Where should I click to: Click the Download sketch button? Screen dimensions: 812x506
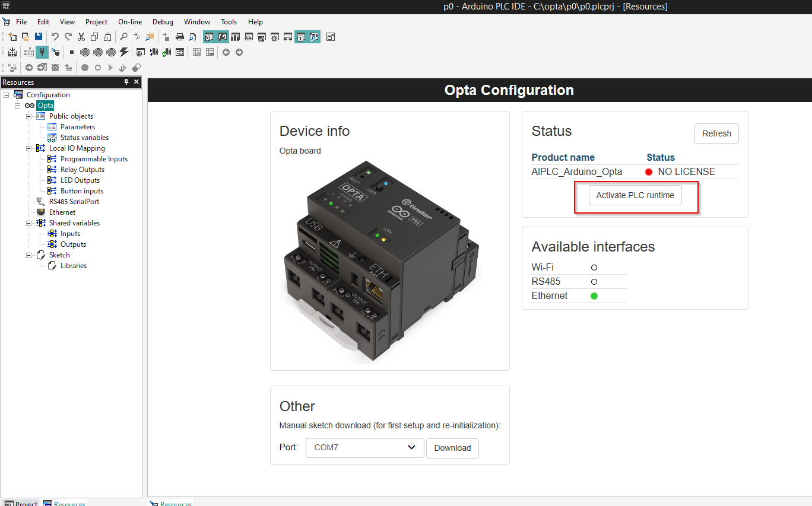pos(452,448)
